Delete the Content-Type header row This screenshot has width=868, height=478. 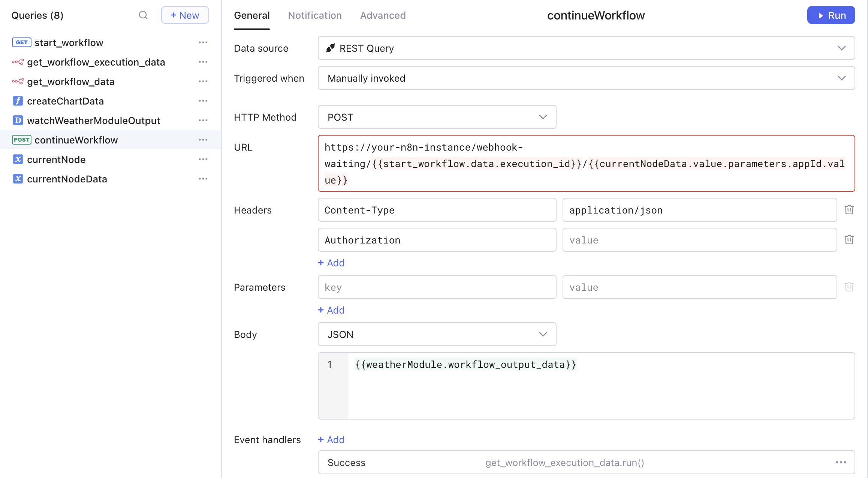point(849,210)
